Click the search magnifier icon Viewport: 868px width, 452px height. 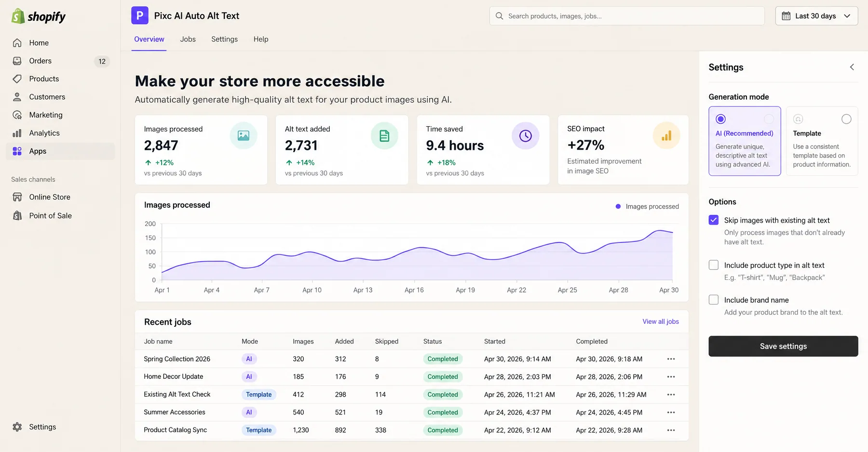500,16
